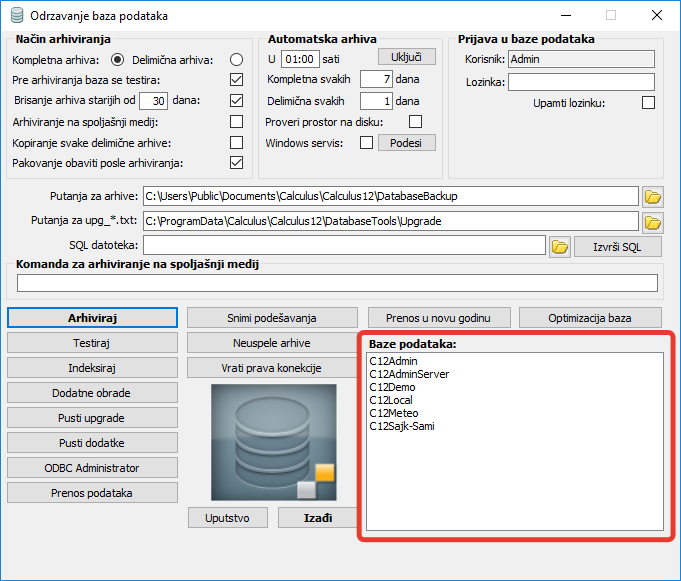This screenshot has width=681, height=581.
Task: Check the Upamti lozinku checkbox
Action: pos(647,102)
